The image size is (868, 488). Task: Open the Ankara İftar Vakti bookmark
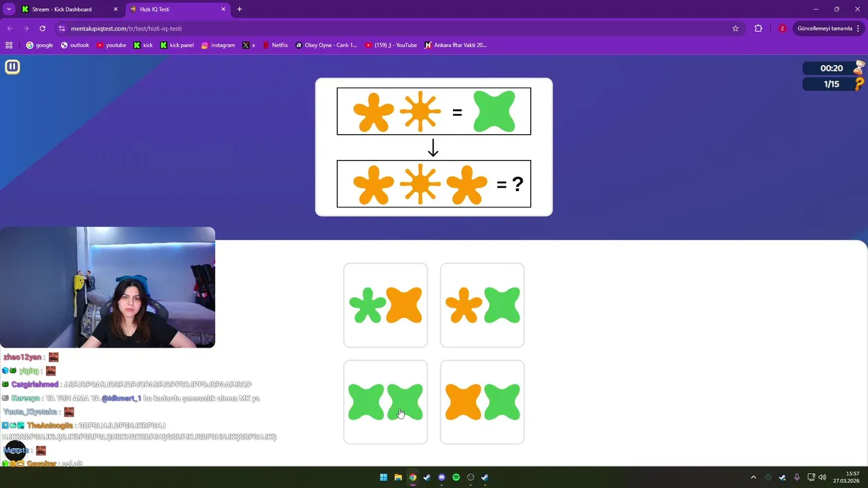456,45
